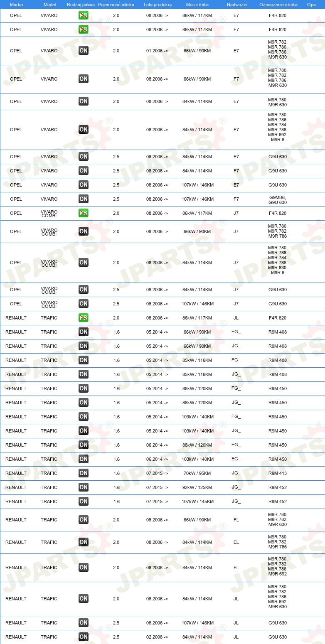Click ON icon in Trafic 92kW / 125KM row
The height and width of the screenshot is (644, 325).
(84, 487)
